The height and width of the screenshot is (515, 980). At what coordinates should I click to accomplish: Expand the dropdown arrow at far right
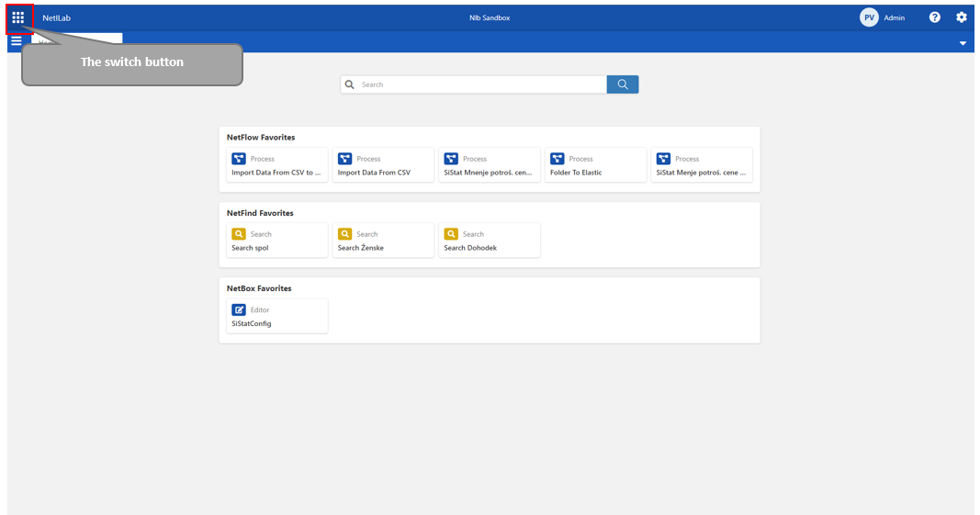963,43
